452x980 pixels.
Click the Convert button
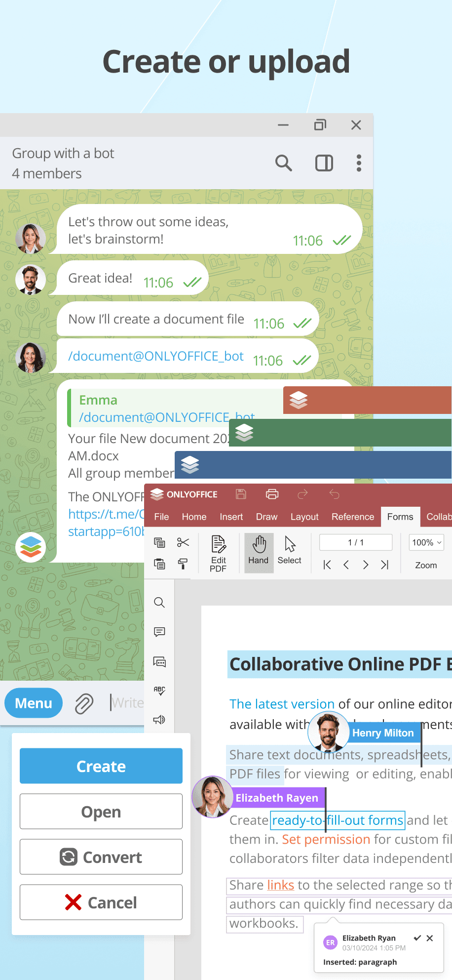101,857
